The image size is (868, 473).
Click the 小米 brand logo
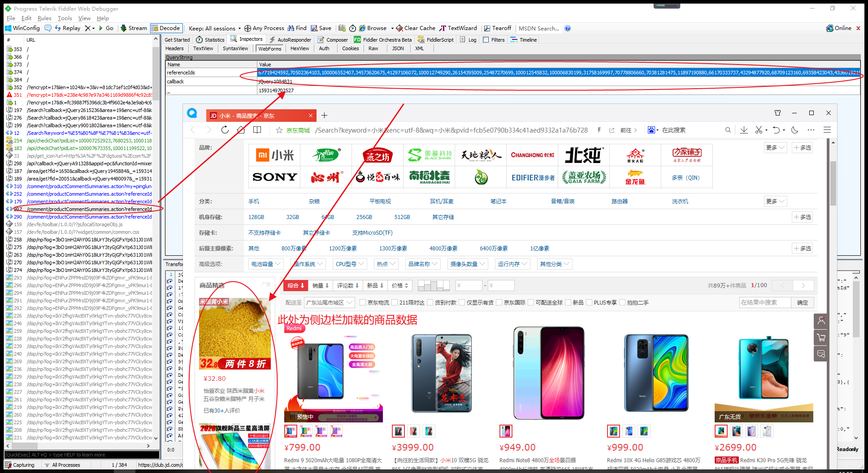275,155
